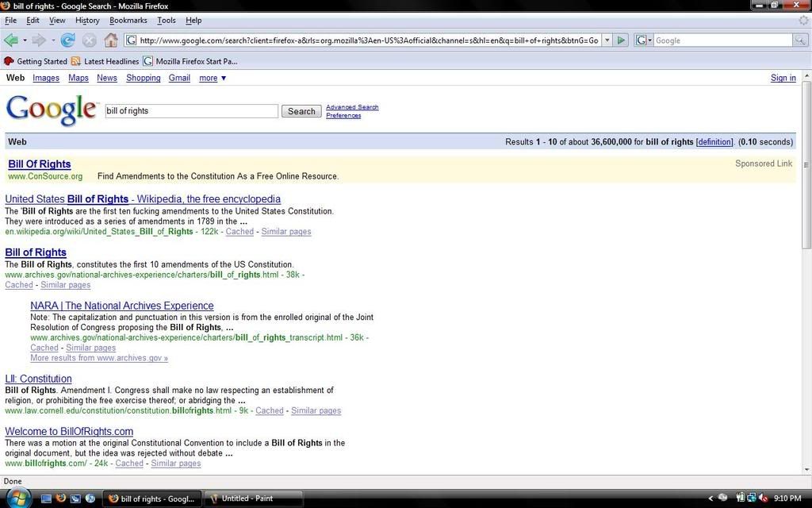Open the Images search link
The image size is (812, 508).
point(45,78)
